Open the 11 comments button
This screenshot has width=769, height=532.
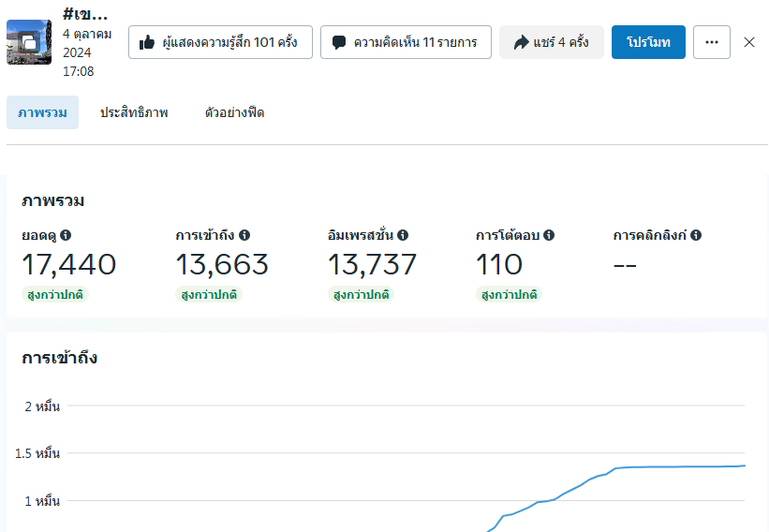pyautogui.click(x=406, y=42)
